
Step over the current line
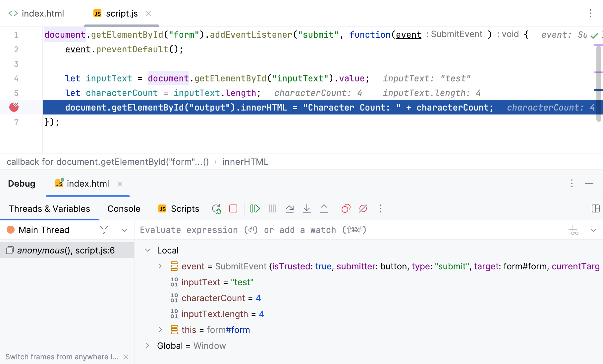click(290, 208)
